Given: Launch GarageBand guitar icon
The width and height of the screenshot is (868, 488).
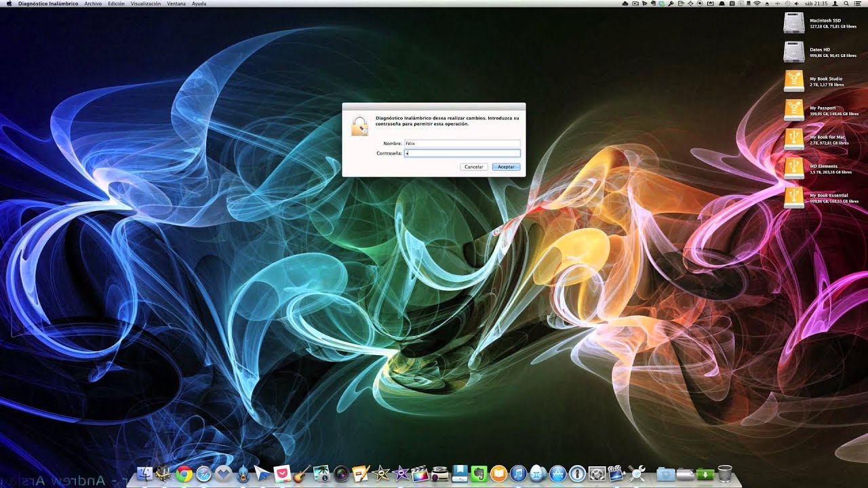Looking at the screenshot, I should 302,474.
